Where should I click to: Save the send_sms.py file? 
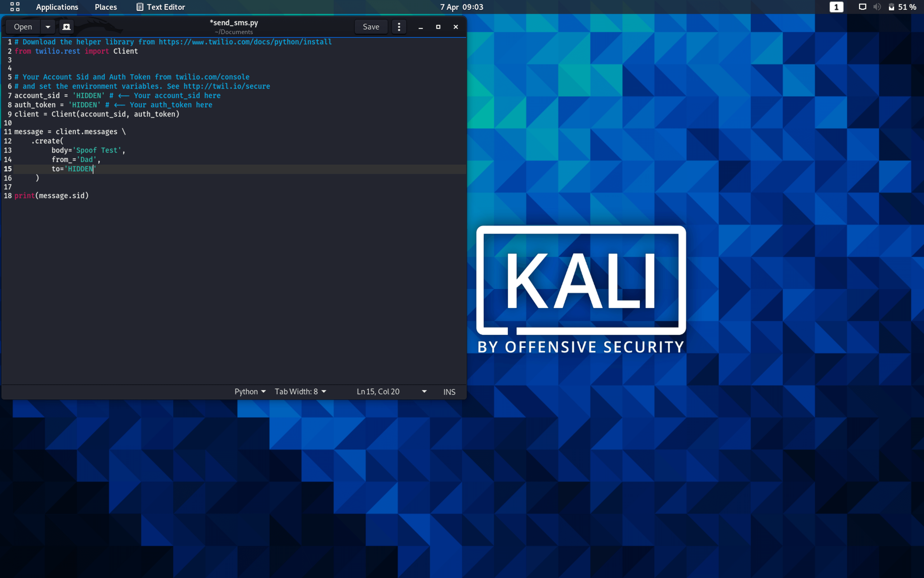point(371,27)
